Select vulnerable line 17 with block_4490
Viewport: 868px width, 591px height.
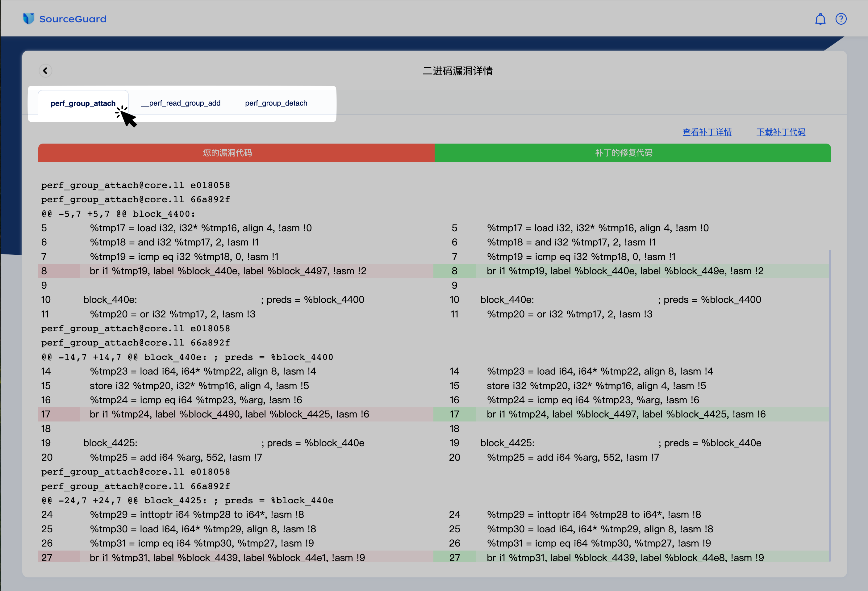pyautogui.click(x=229, y=414)
